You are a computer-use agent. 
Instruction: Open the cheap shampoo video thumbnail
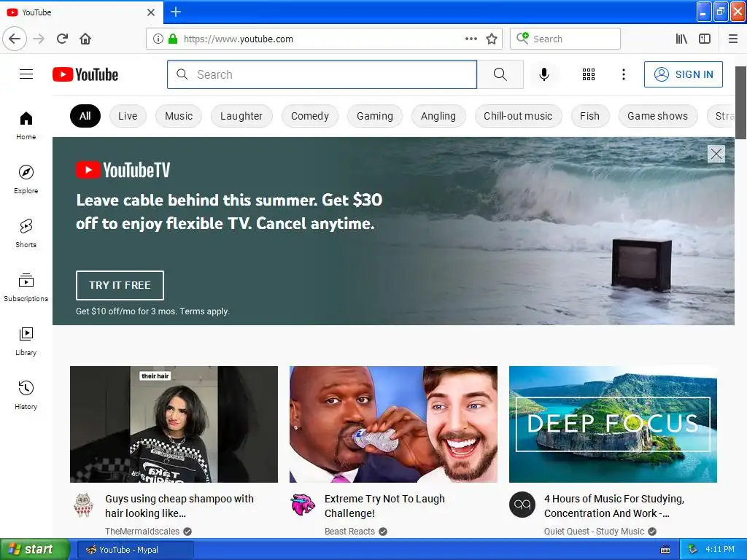click(x=174, y=424)
